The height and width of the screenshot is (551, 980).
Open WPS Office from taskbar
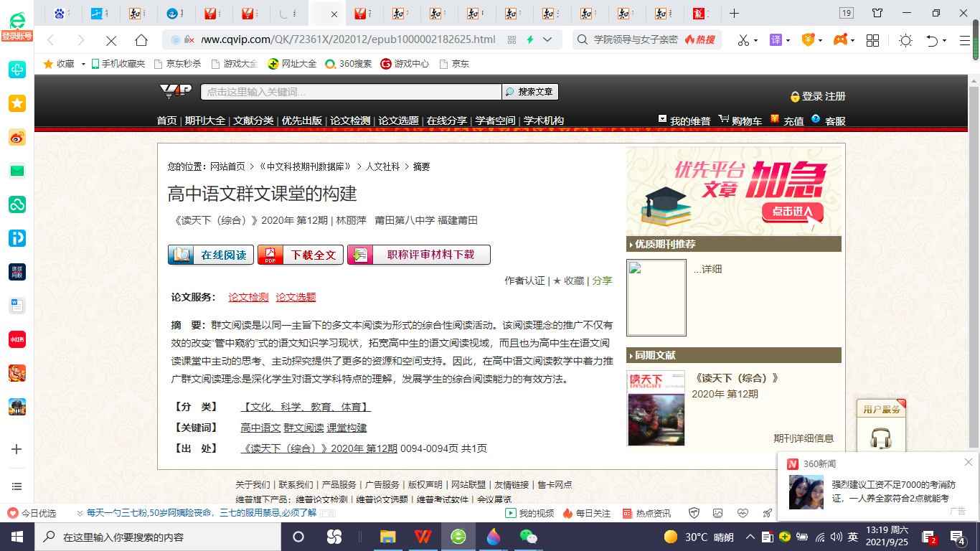click(x=423, y=537)
